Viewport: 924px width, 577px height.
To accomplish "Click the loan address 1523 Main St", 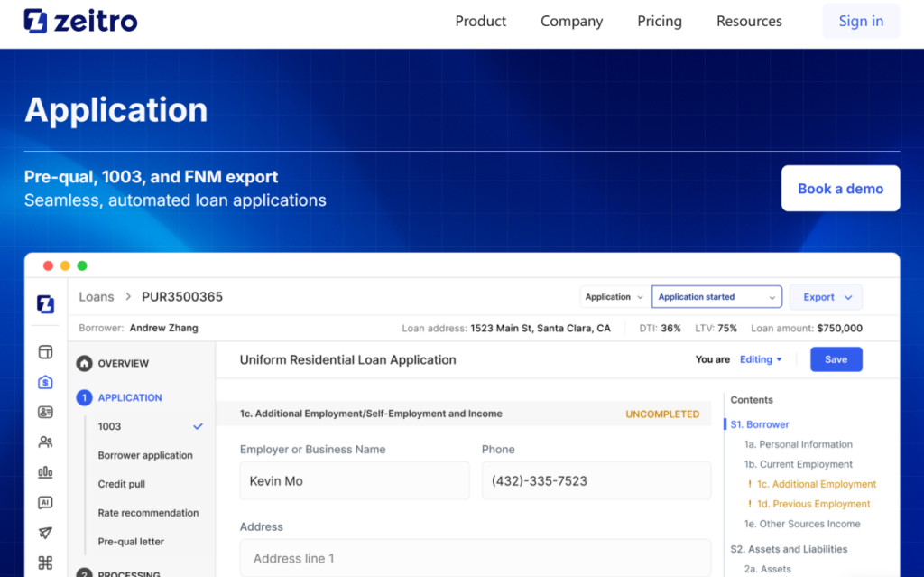I will click(540, 328).
